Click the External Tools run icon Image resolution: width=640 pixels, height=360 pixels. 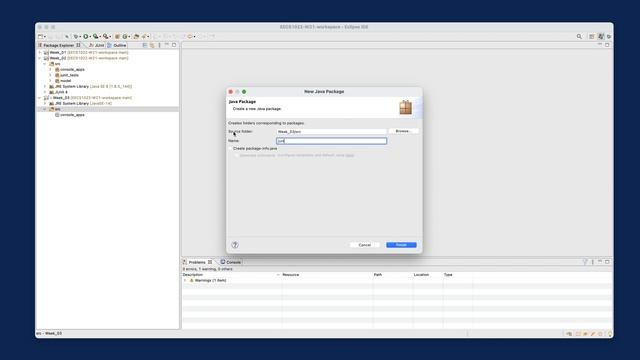105,36
